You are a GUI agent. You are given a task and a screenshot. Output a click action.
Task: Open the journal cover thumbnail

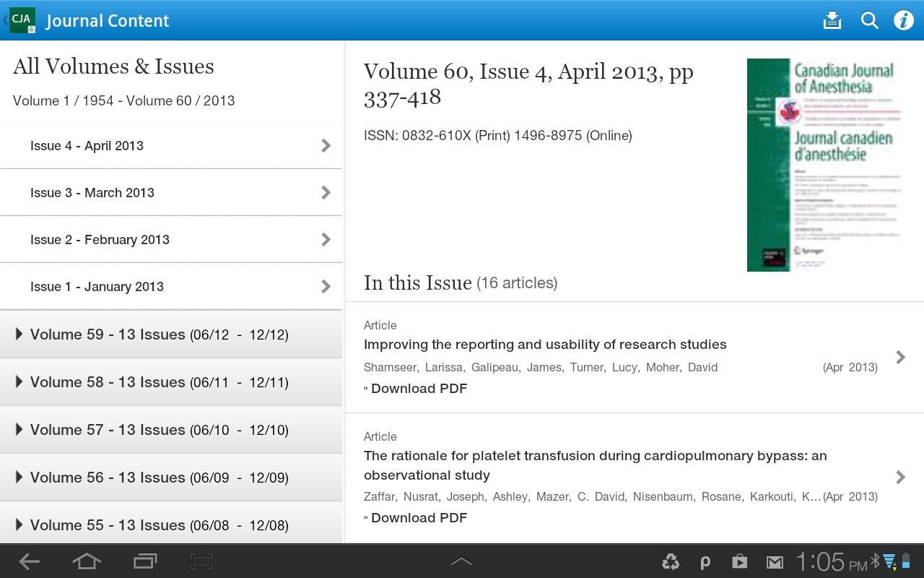pyautogui.click(x=827, y=165)
